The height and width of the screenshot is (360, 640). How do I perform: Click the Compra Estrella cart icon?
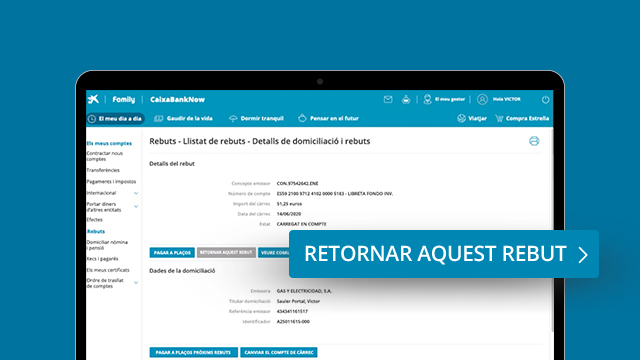(499, 118)
